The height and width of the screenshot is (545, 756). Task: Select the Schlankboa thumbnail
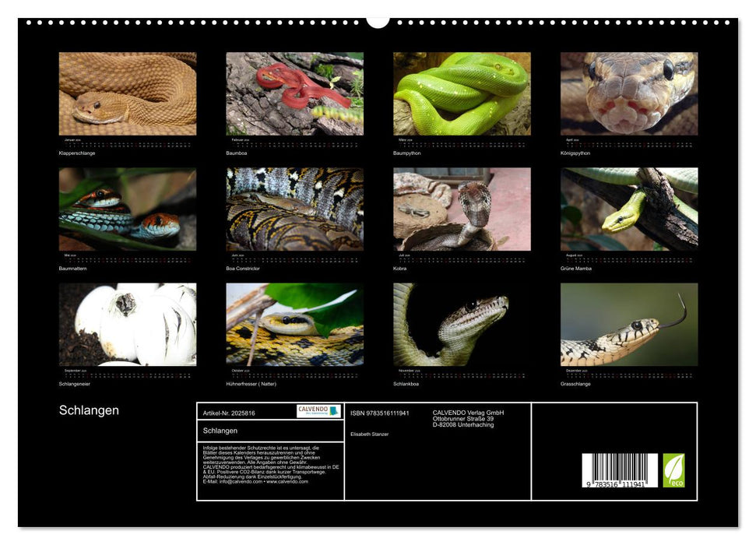(x=462, y=324)
